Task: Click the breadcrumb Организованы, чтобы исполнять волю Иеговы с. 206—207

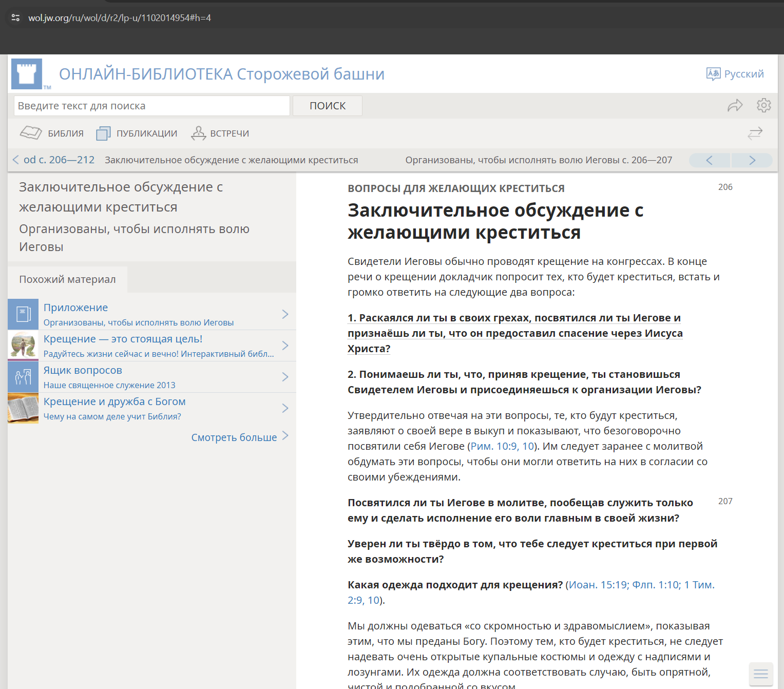Action: [x=539, y=160]
